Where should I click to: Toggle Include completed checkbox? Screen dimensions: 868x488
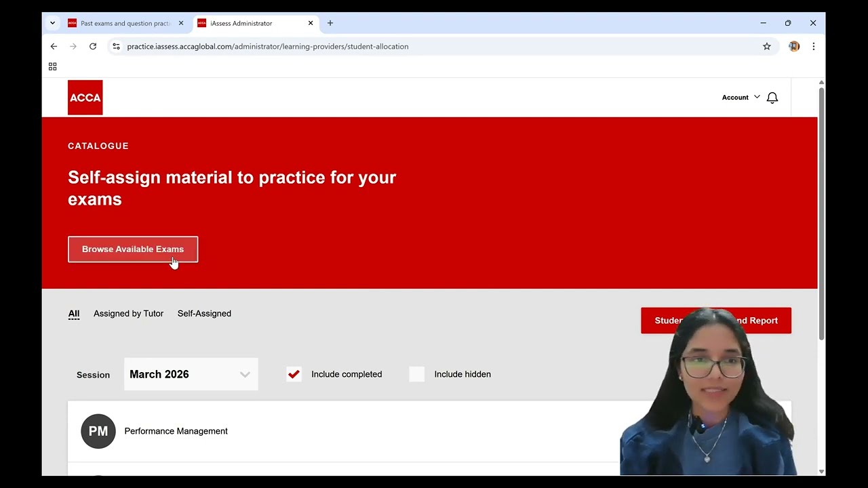click(x=294, y=374)
